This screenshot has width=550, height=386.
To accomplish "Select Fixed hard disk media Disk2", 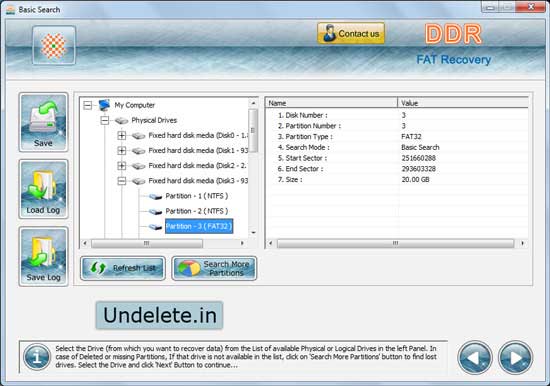I will 198,166.
